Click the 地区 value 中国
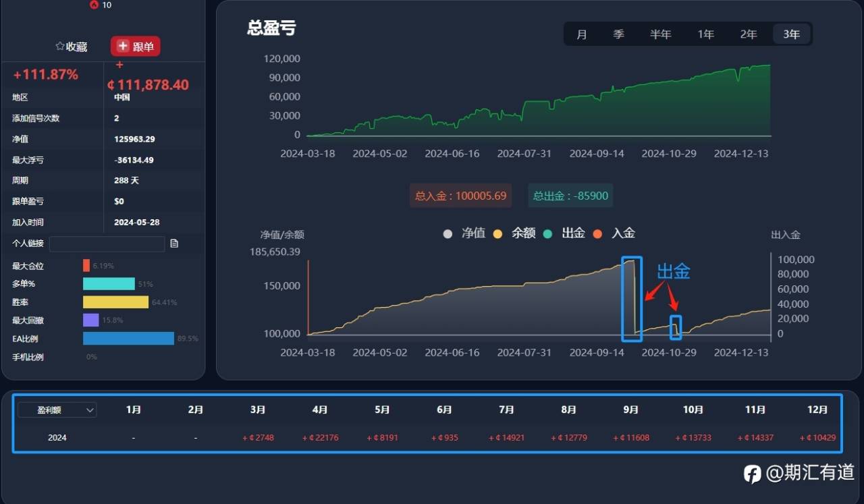 (122, 97)
